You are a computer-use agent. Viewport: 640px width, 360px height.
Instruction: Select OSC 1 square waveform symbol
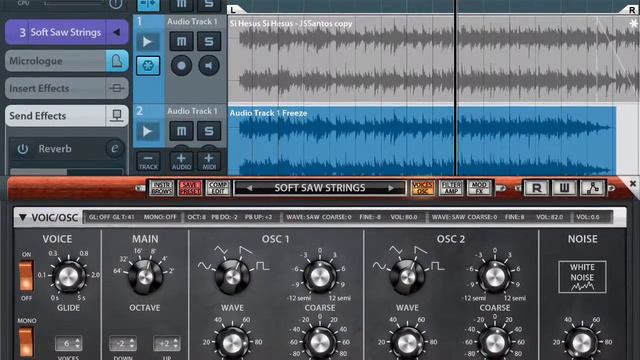pos(262,266)
